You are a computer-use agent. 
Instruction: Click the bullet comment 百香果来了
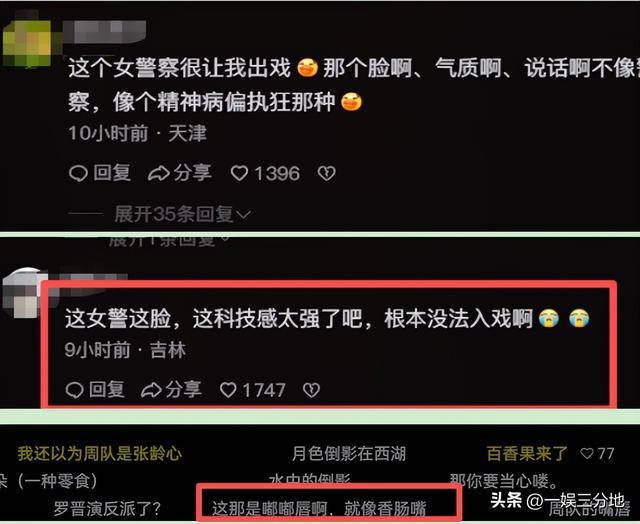point(527,453)
